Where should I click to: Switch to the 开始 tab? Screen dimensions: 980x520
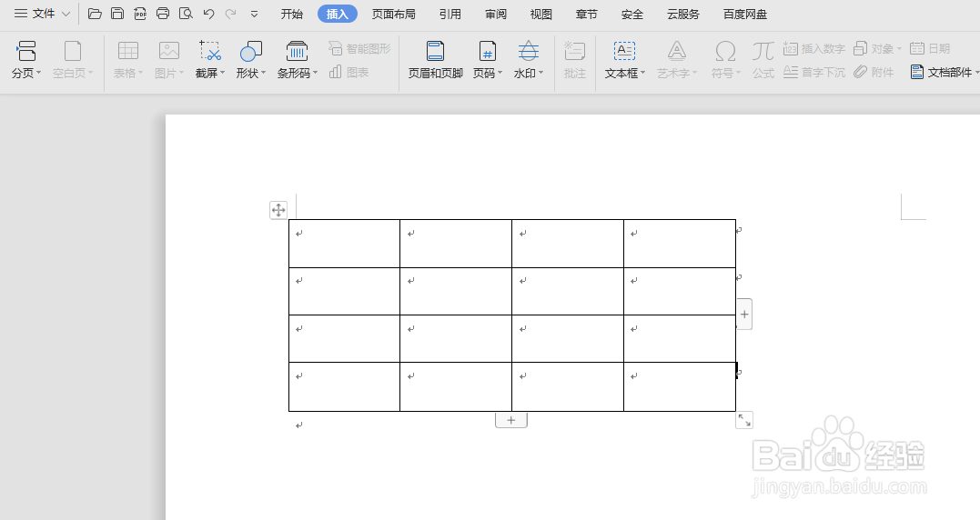(292, 14)
